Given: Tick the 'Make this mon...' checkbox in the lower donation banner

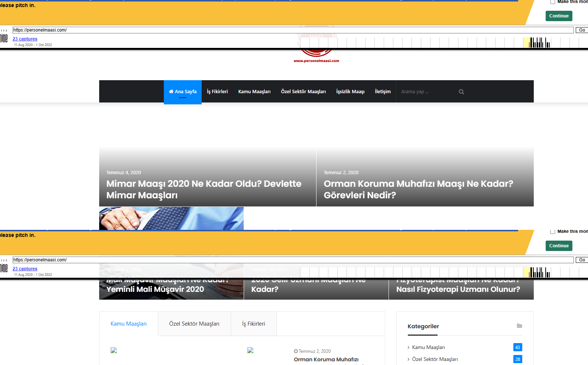Looking at the screenshot, I should tap(553, 231).
